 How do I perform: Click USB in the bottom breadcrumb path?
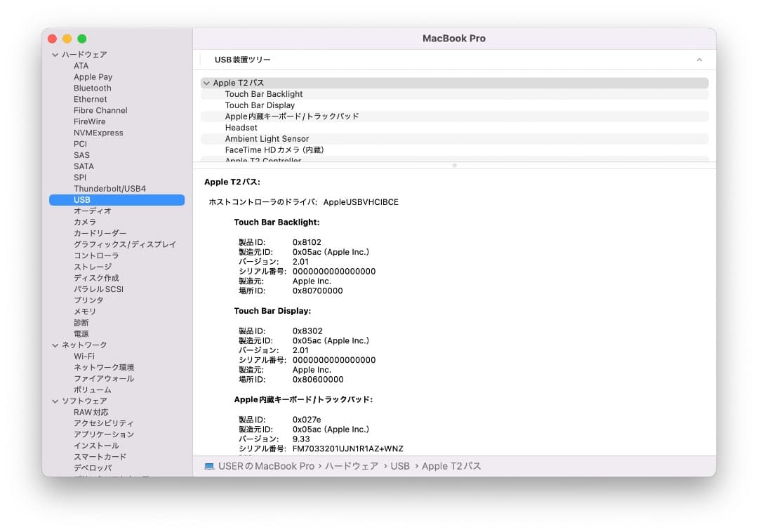[399, 465]
